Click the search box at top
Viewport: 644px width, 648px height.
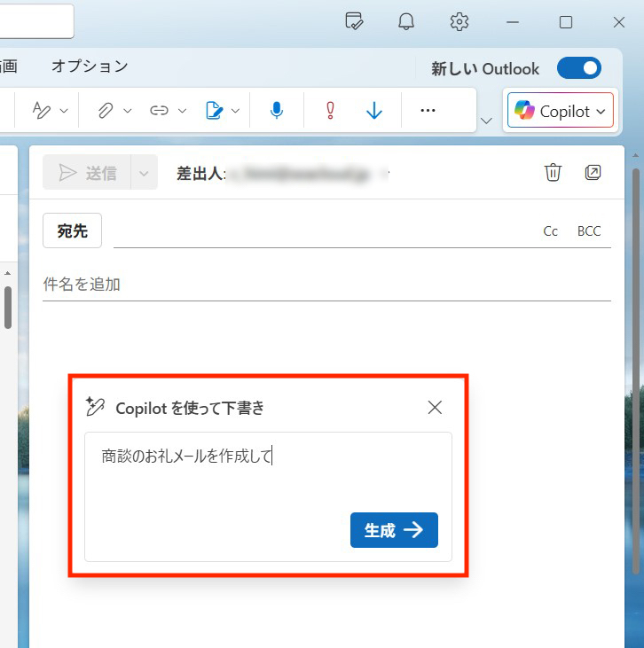point(36,20)
